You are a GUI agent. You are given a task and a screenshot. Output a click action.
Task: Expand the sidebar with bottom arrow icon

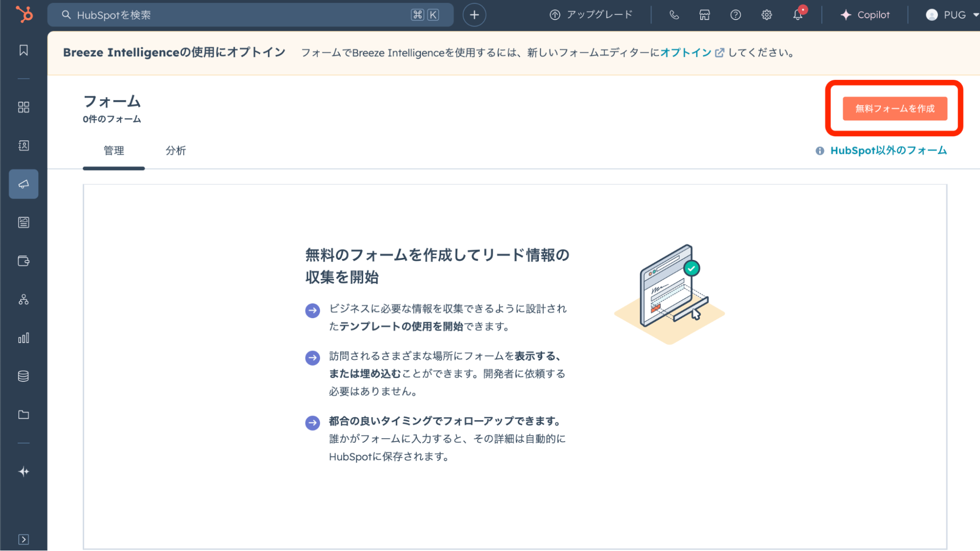pos(24,539)
